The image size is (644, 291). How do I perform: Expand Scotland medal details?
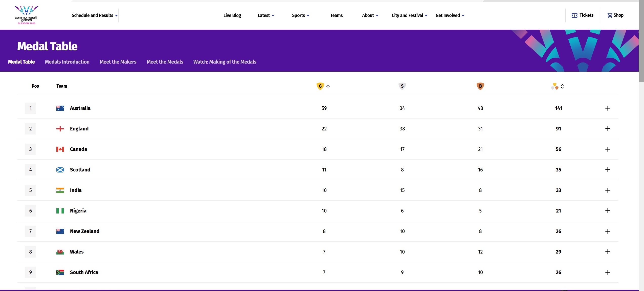(608, 170)
